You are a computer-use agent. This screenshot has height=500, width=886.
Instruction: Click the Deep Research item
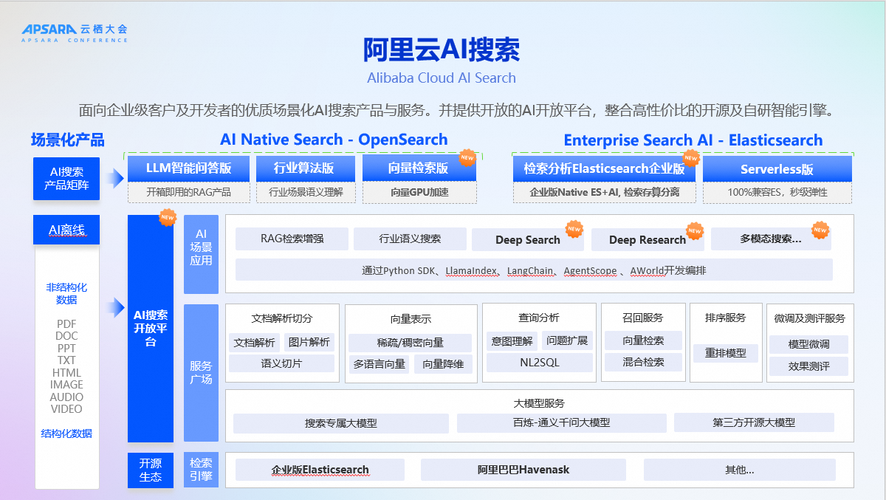click(x=647, y=240)
